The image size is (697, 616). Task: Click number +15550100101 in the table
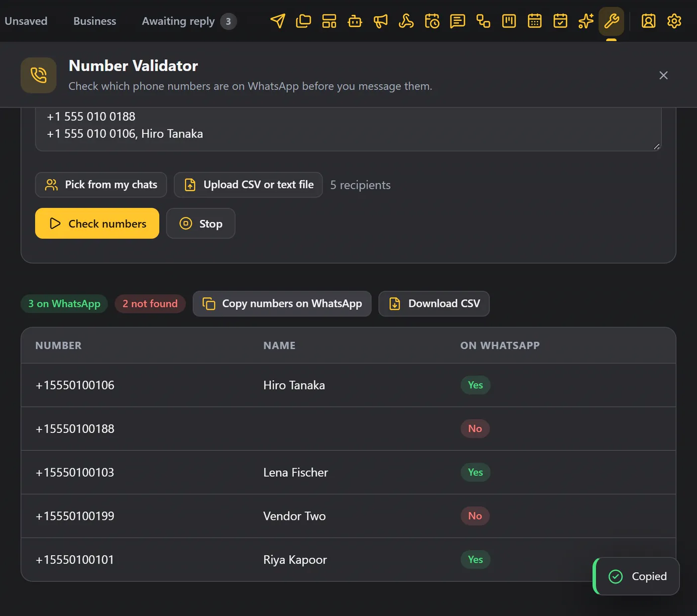(x=75, y=560)
